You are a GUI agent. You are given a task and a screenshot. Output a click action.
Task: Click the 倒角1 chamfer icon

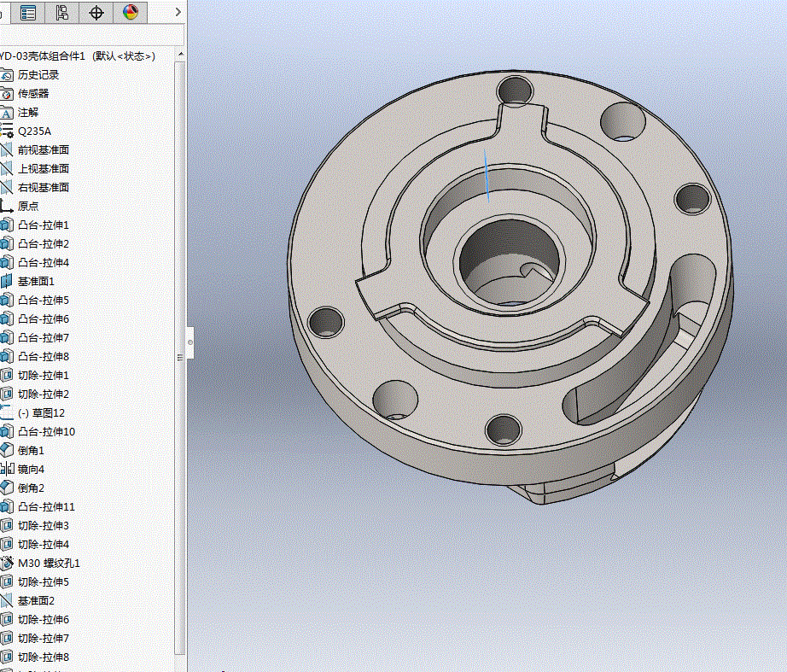(x=7, y=451)
